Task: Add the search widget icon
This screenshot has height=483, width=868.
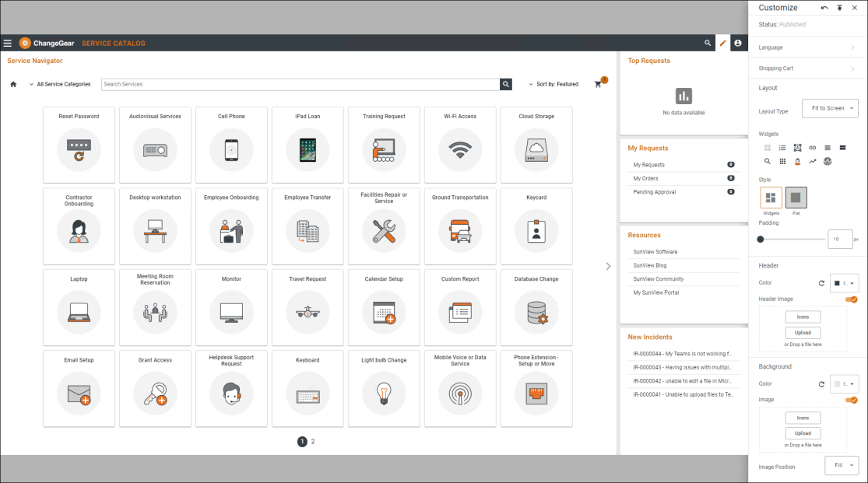Action: (x=768, y=162)
